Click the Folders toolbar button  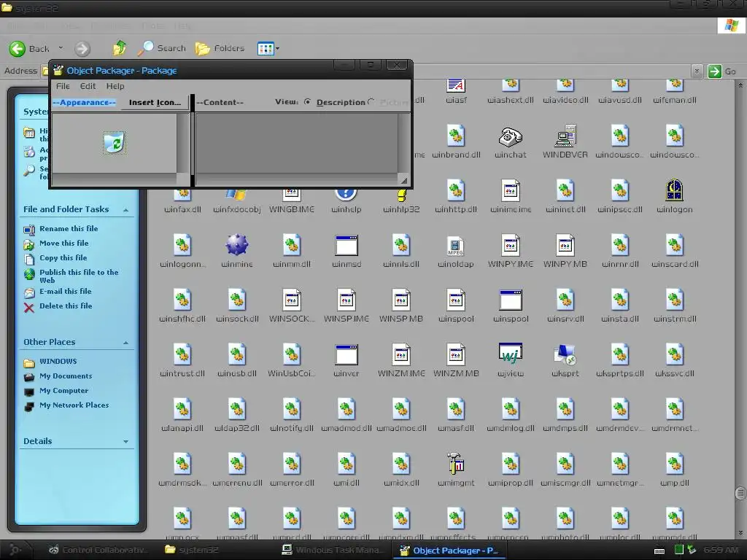[220, 48]
